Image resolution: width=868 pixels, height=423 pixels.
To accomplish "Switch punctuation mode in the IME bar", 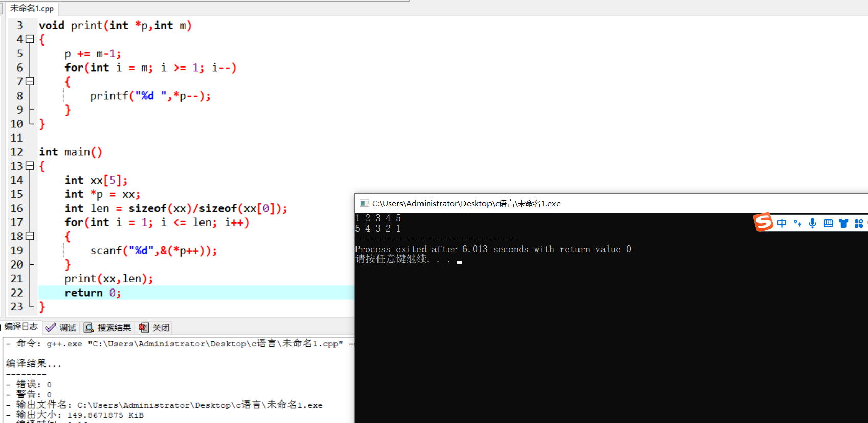I will pos(797,223).
